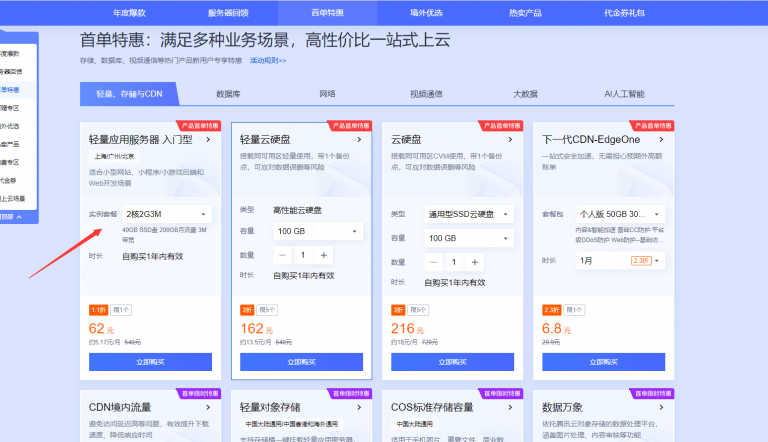
Task: Click the 1.1折 discount badge
Action: pyautogui.click(x=98, y=310)
